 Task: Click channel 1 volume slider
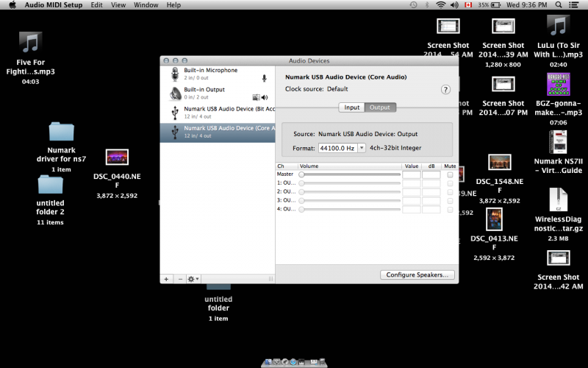tap(350, 183)
